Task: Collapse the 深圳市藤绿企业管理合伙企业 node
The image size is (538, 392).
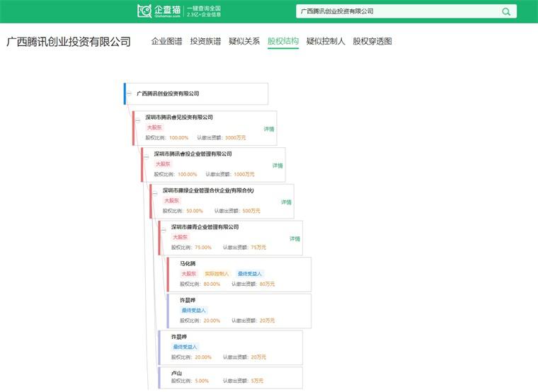Action: coord(155,193)
